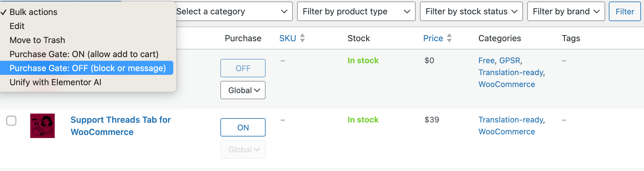Expand Filter by product type dropdown
Screen dimensions: 644x171
(356, 12)
